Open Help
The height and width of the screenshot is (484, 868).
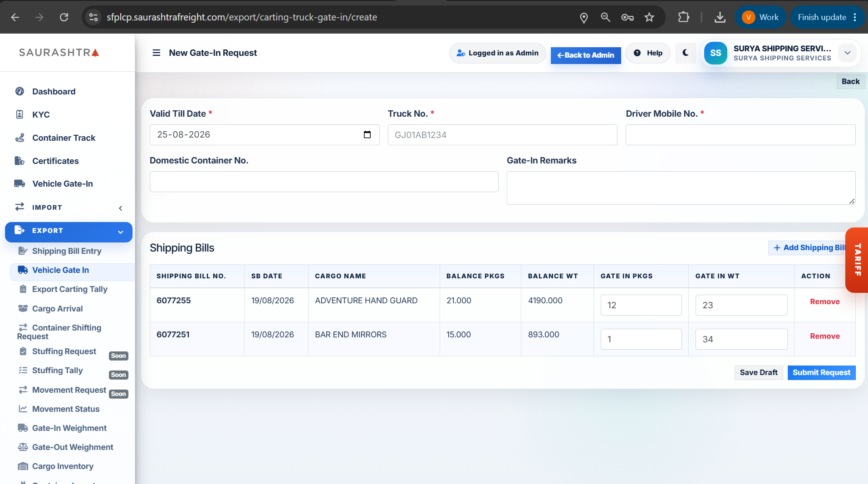click(648, 53)
